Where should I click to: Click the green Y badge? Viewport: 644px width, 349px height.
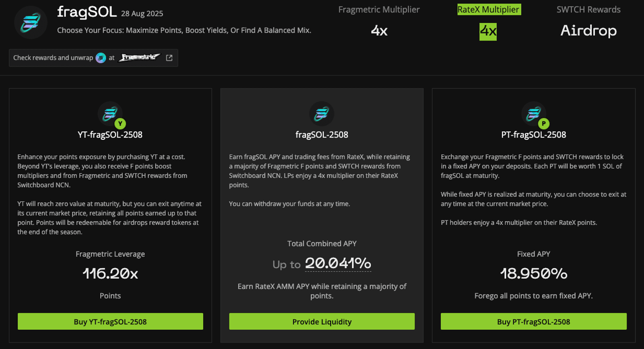click(120, 124)
